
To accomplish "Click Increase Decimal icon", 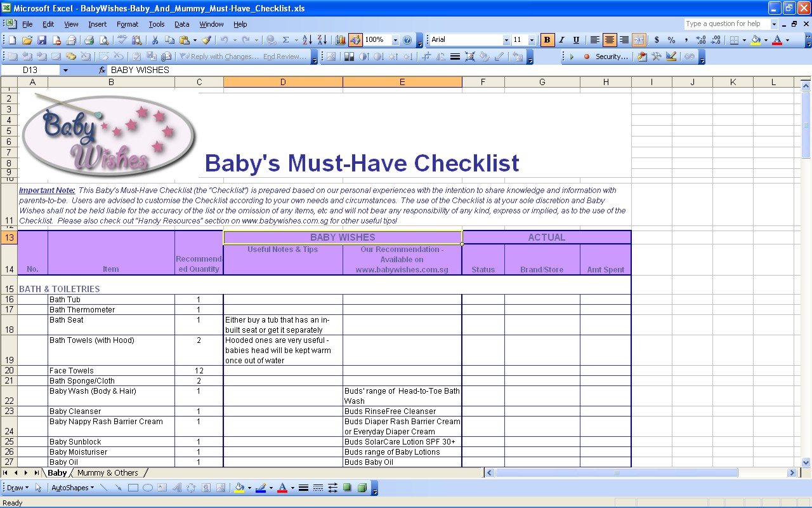I will click(701, 40).
